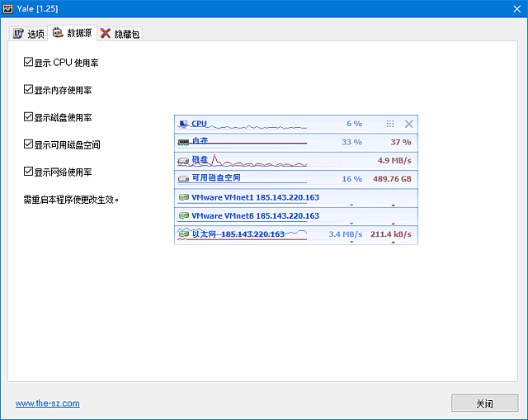The image size is (528, 420).
Task: Toggle 显示内存使用率 checkbox
Action: [29, 90]
